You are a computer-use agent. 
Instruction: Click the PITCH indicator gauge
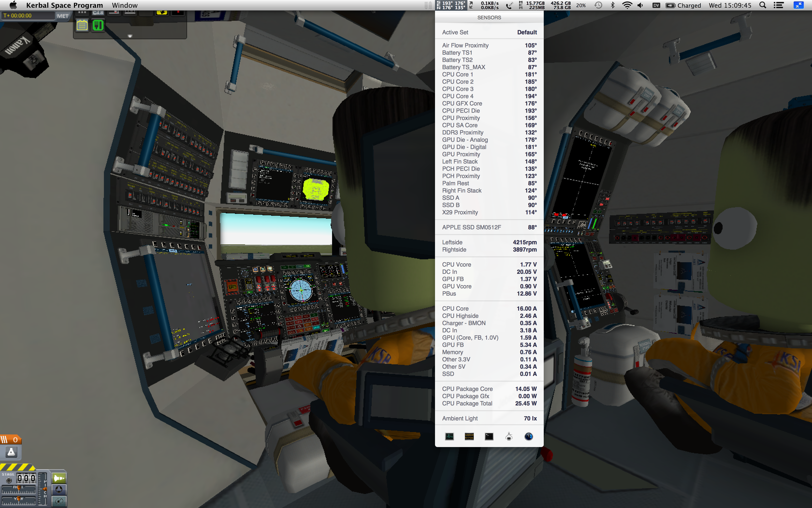click(x=43, y=489)
